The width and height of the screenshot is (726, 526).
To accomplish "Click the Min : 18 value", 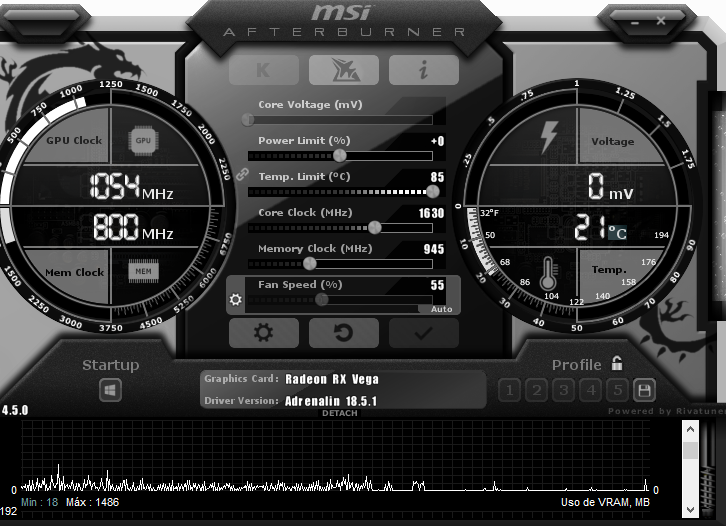I will point(39,502).
